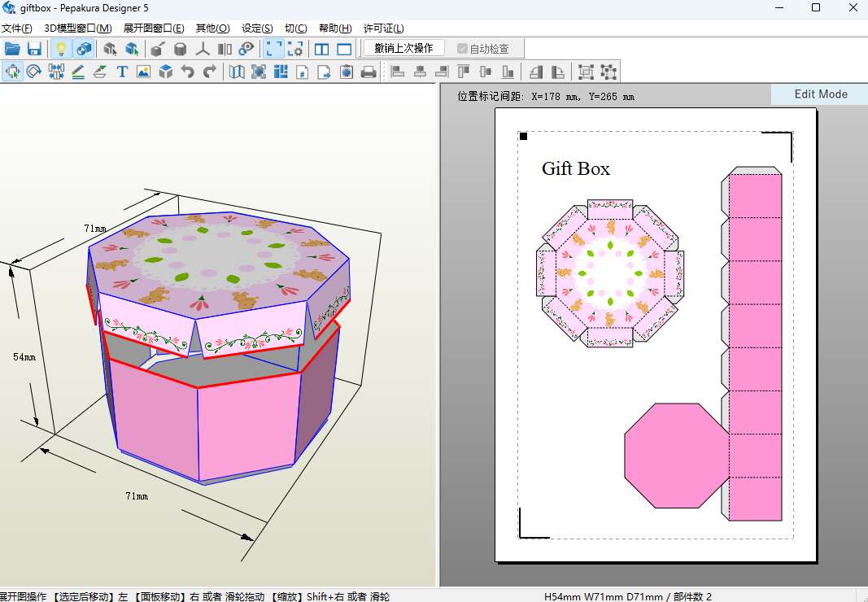Click the 撤销上次操作 button
The width and height of the screenshot is (868, 602).
pyautogui.click(x=404, y=48)
